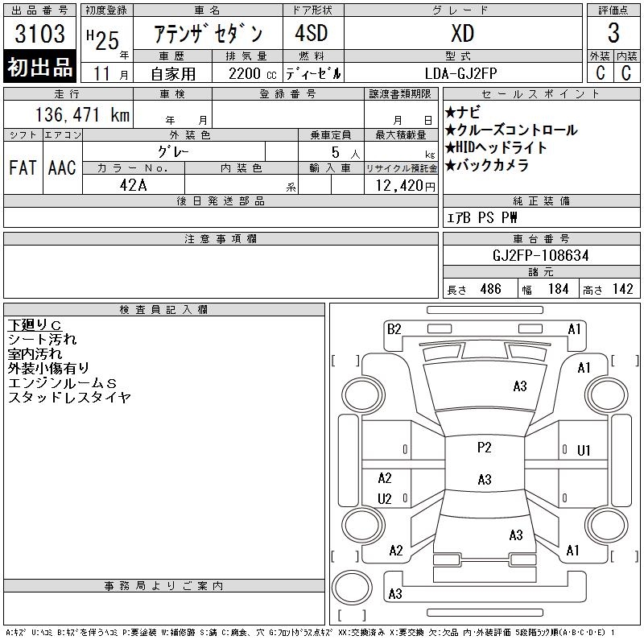Image resolution: width=644 pixels, height=644 pixels.
Task: Click the lot number 3103
Action: (39, 34)
